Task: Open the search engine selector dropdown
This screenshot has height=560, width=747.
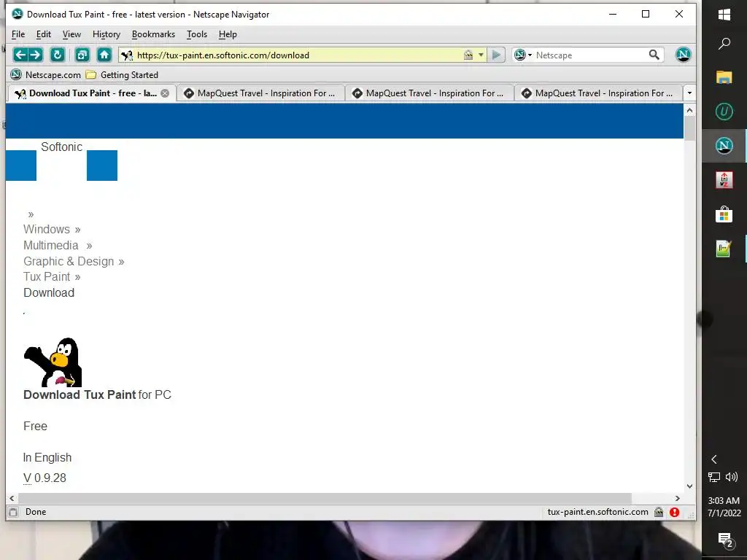Action: click(522, 55)
